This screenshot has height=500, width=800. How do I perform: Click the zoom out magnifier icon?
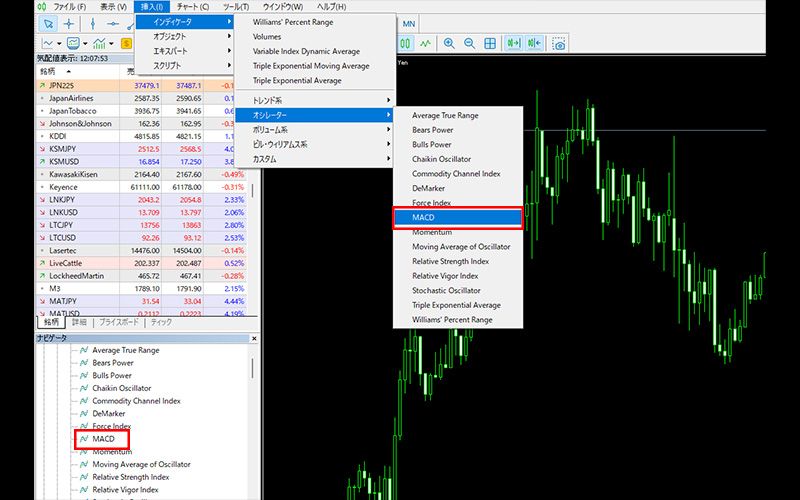click(469, 44)
